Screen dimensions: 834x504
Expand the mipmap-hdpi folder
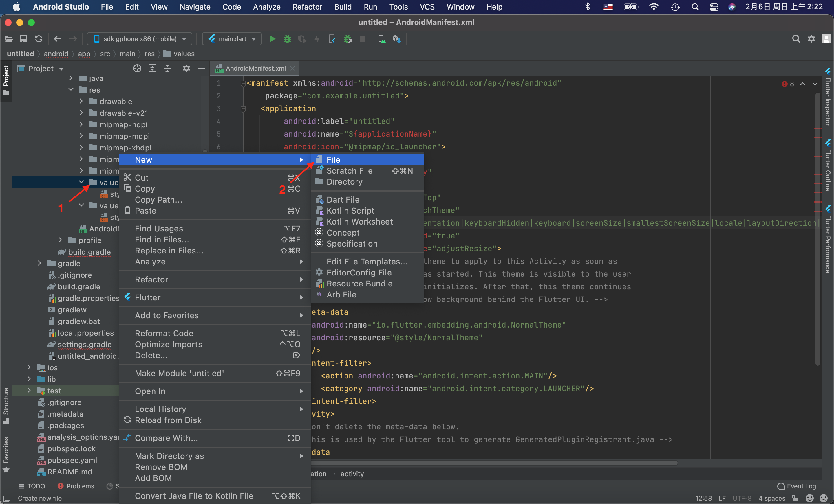coord(81,124)
